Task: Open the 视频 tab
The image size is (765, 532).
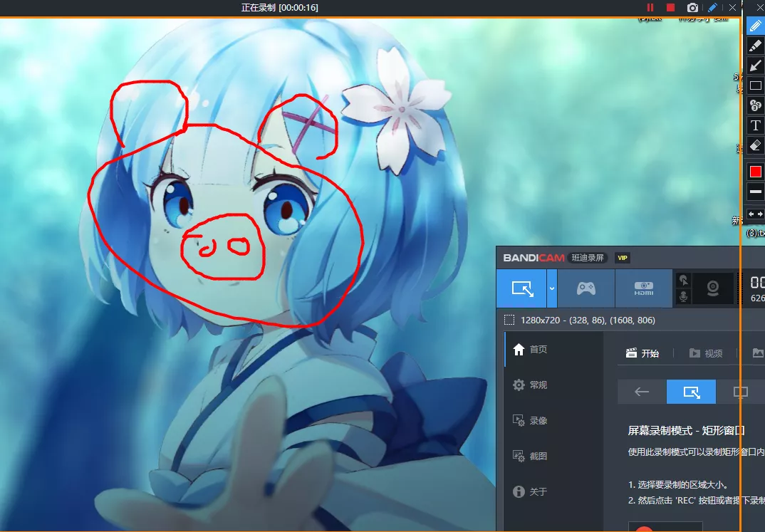Action: 706,353
